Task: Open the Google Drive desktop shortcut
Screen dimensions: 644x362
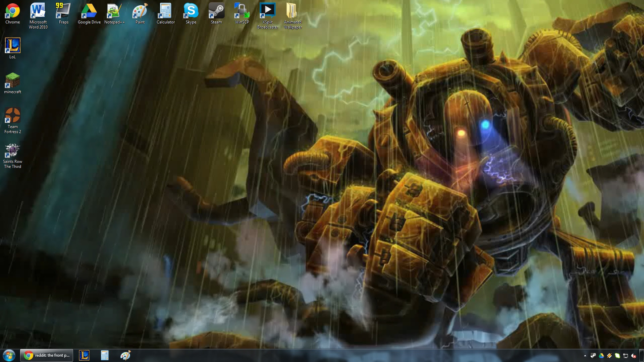Action: click(89, 14)
